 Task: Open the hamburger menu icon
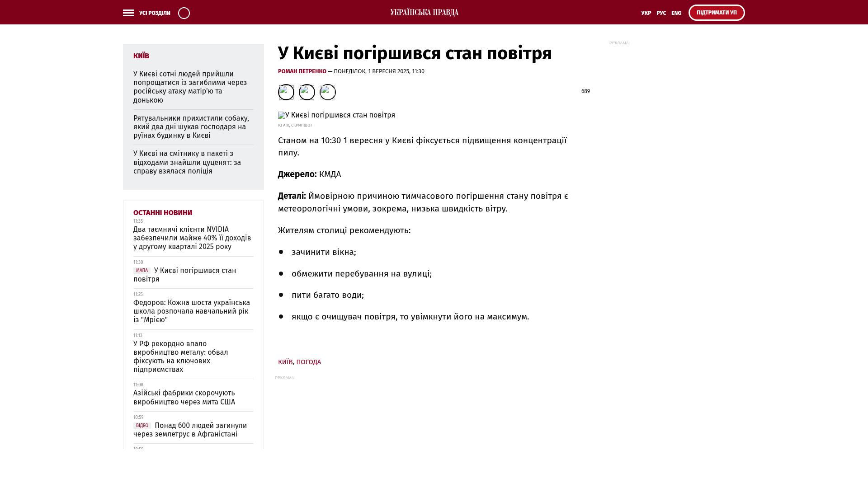pos(128,13)
